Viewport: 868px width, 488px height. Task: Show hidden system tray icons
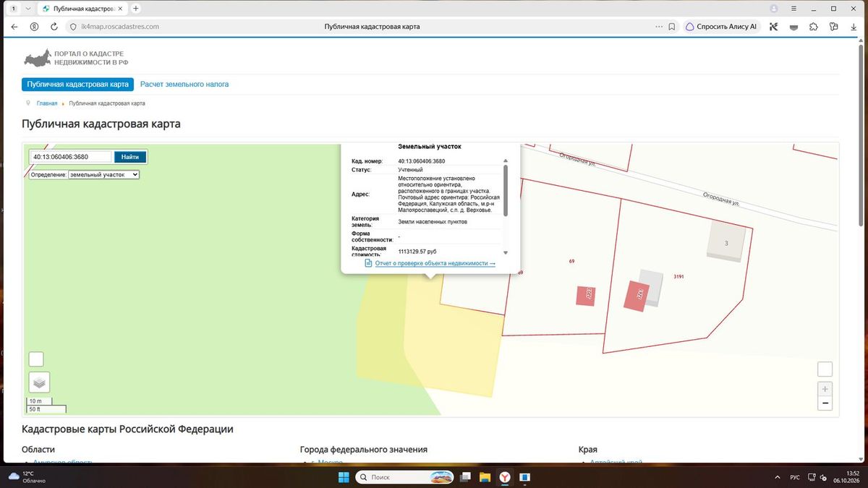click(779, 477)
